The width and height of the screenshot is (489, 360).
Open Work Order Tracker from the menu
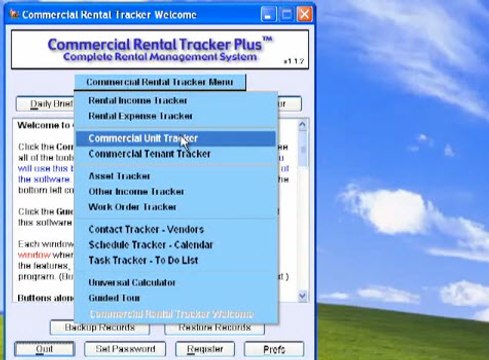176,207
